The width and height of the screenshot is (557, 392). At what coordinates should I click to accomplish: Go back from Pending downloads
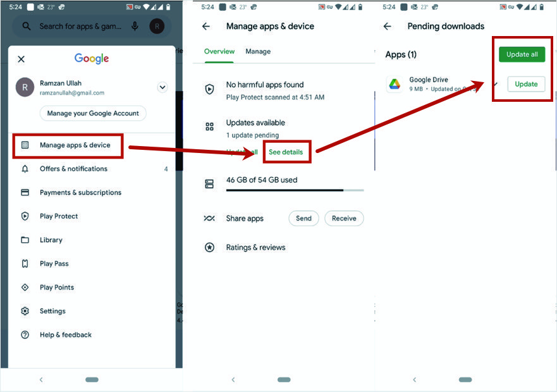388,27
